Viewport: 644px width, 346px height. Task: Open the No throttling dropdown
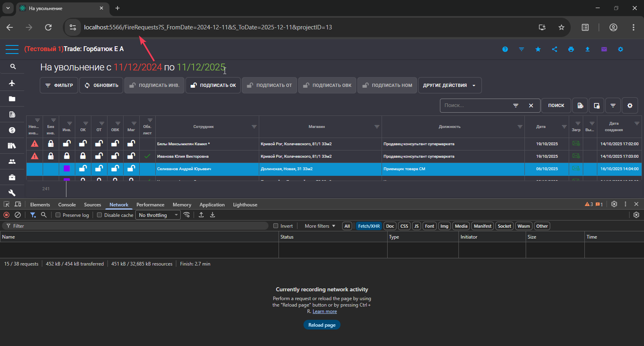pyautogui.click(x=158, y=215)
